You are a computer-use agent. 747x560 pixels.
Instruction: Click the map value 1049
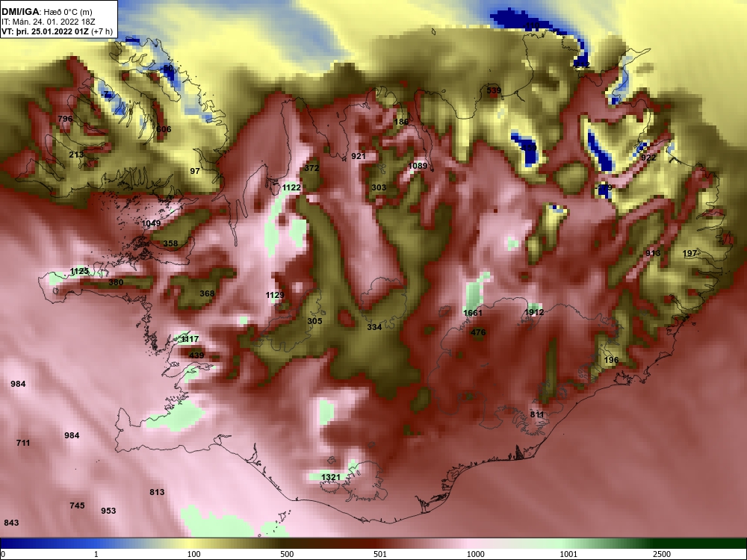click(x=151, y=223)
